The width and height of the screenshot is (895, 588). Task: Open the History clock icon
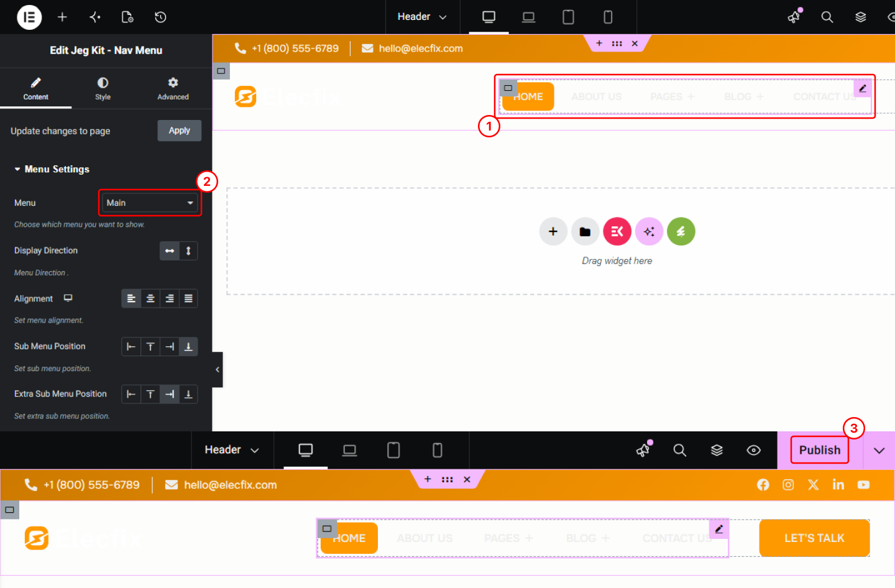pyautogui.click(x=160, y=17)
